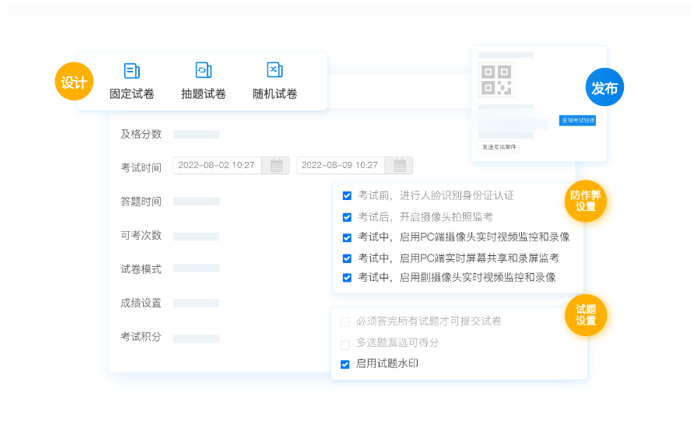Click the 试题设置 orange badge
The image size is (691, 424).
585,314
